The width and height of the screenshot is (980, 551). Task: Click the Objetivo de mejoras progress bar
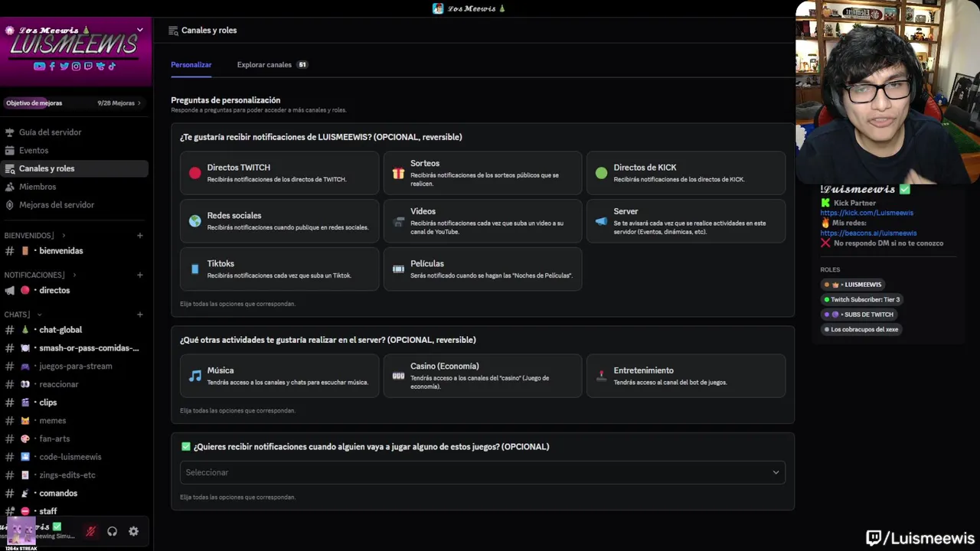[73, 103]
